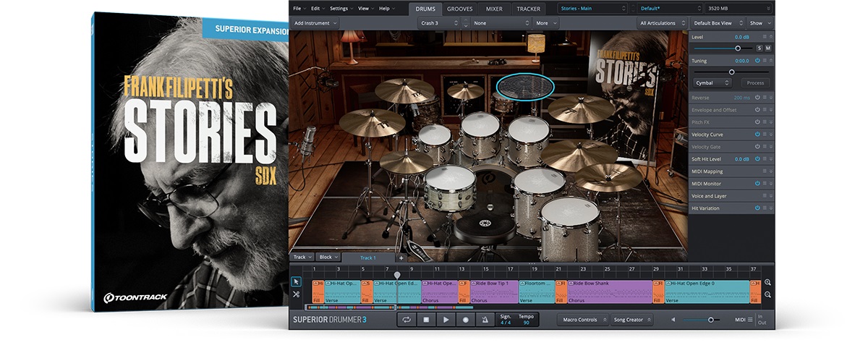This screenshot has height=353, width=868.
Task: Click the Process button
Action: coord(755,83)
